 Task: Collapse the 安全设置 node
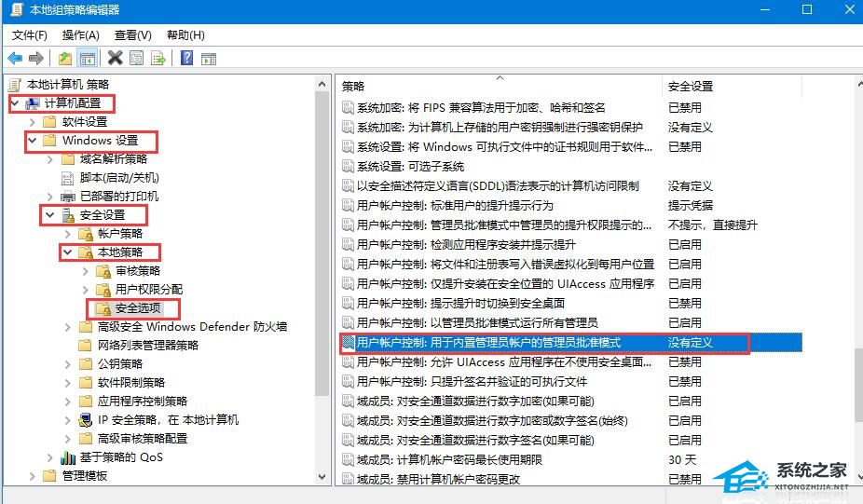50,214
